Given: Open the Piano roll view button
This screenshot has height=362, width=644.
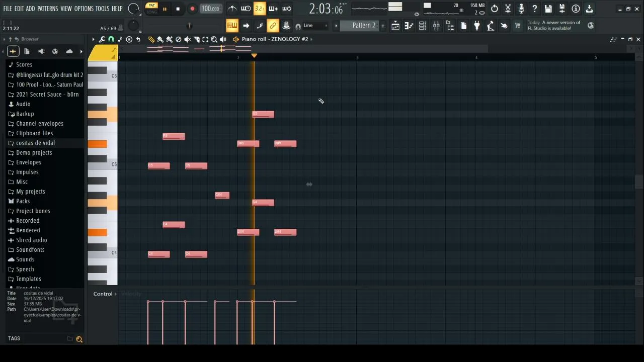Looking at the screenshot, I should (x=409, y=26).
